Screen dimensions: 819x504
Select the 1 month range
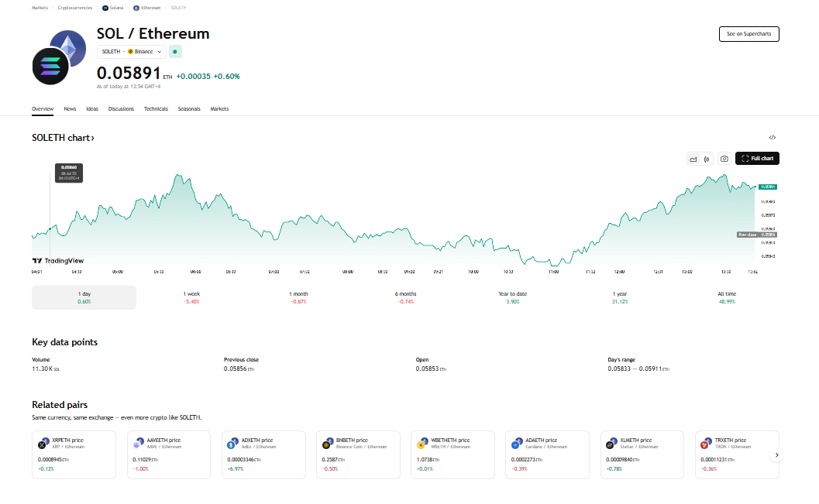(x=299, y=297)
